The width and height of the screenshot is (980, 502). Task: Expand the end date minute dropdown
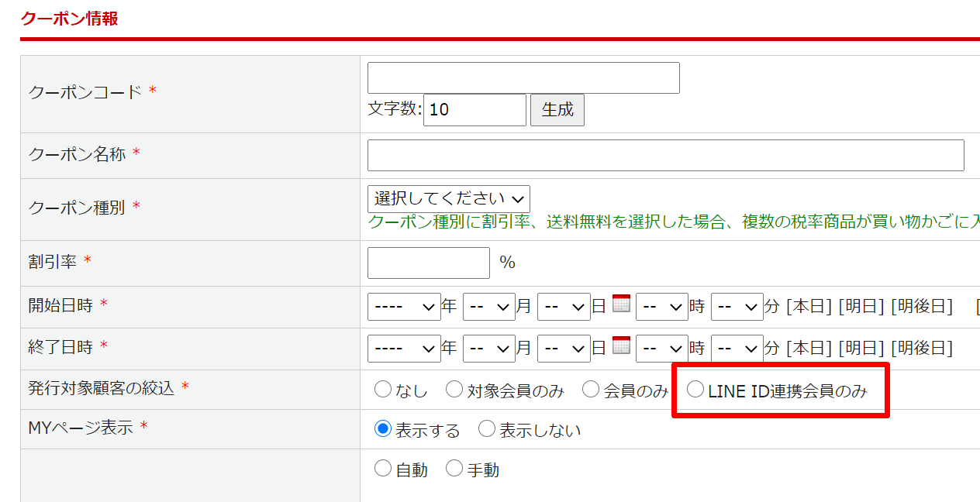(x=737, y=349)
